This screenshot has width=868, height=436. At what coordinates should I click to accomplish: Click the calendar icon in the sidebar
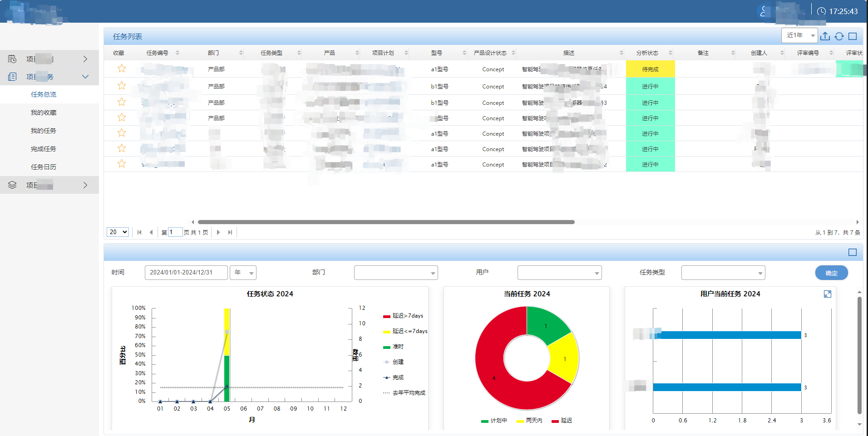(x=12, y=59)
